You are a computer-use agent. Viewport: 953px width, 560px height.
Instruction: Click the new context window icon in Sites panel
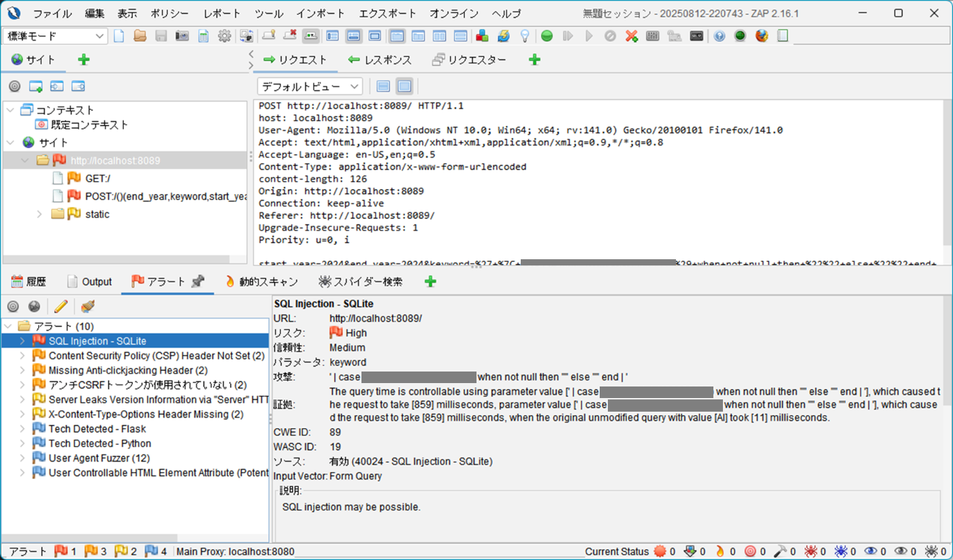pyautogui.click(x=36, y=86)
